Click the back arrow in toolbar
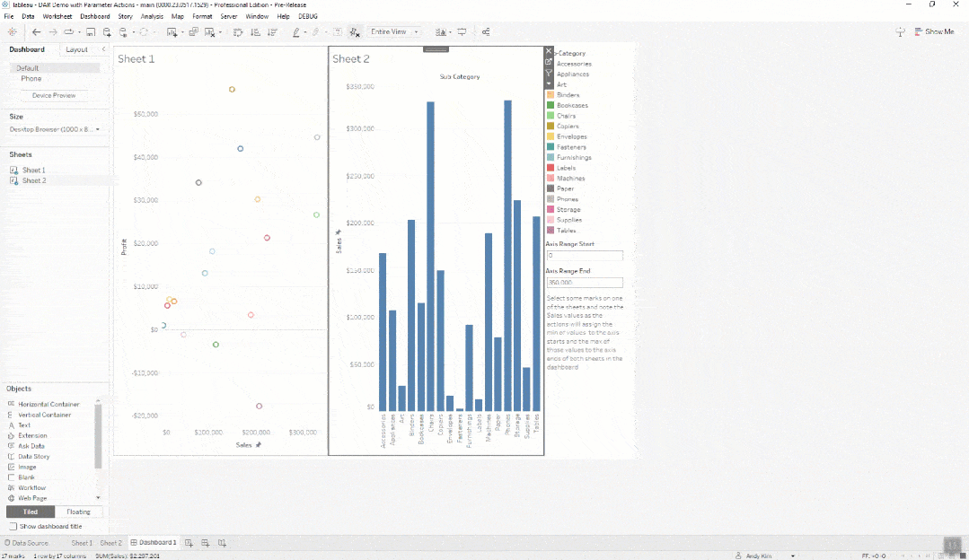Image resolution: width=969 pixels, height=560 pixels. pos(36,32)
